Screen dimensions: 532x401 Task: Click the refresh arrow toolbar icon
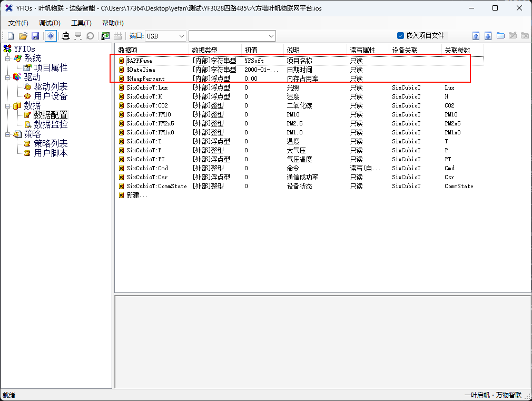point(90,36)
